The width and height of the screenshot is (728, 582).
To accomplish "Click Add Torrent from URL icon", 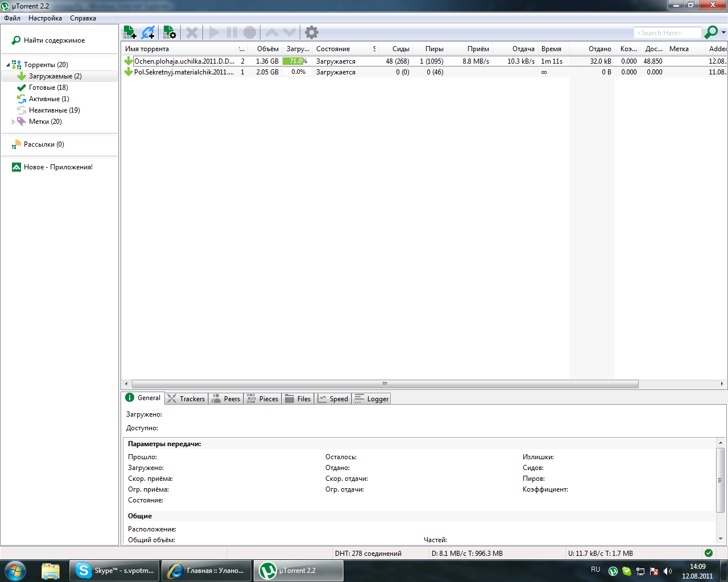I will [148, 32].
